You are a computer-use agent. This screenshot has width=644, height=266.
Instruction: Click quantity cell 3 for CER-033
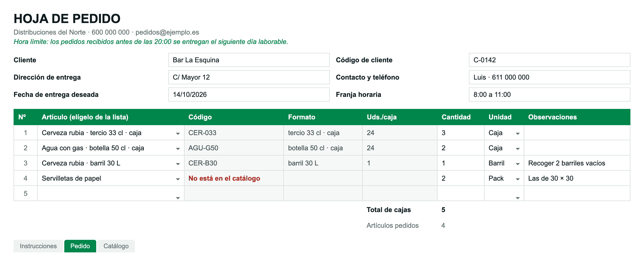click(x=461, y=133)
